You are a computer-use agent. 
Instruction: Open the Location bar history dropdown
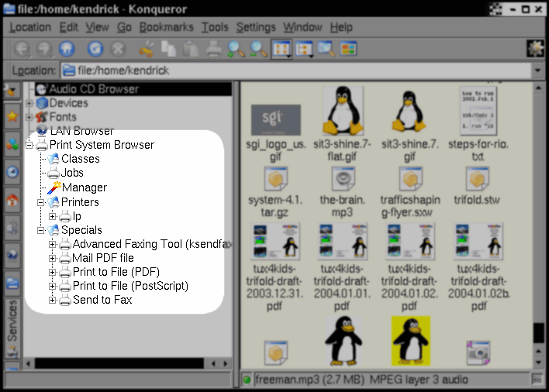tap(537, 70)
